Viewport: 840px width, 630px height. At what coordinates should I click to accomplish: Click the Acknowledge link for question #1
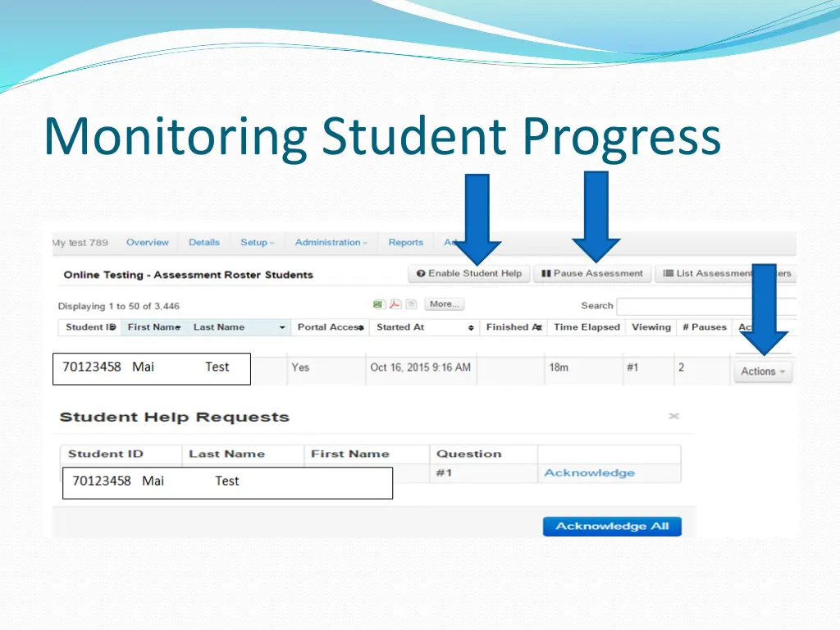589,473
